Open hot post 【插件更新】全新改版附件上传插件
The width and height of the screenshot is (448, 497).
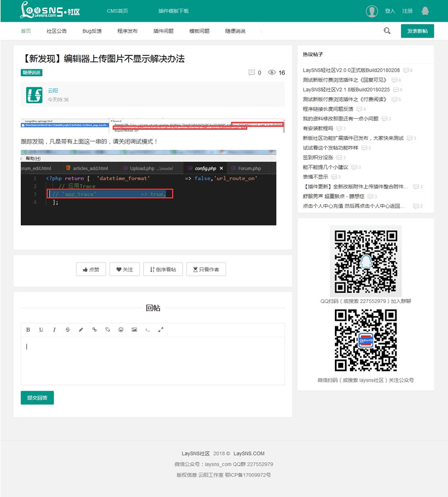pos(356,186)
